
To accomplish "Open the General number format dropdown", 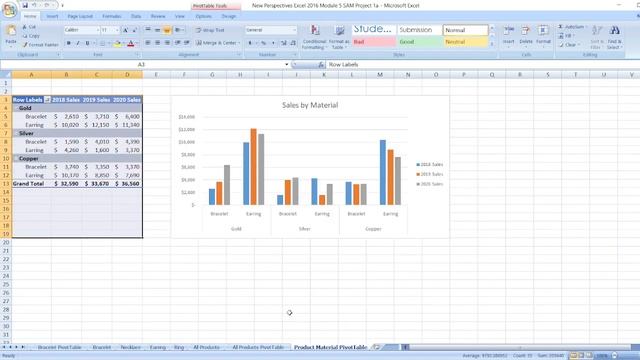I will (294, 30).
